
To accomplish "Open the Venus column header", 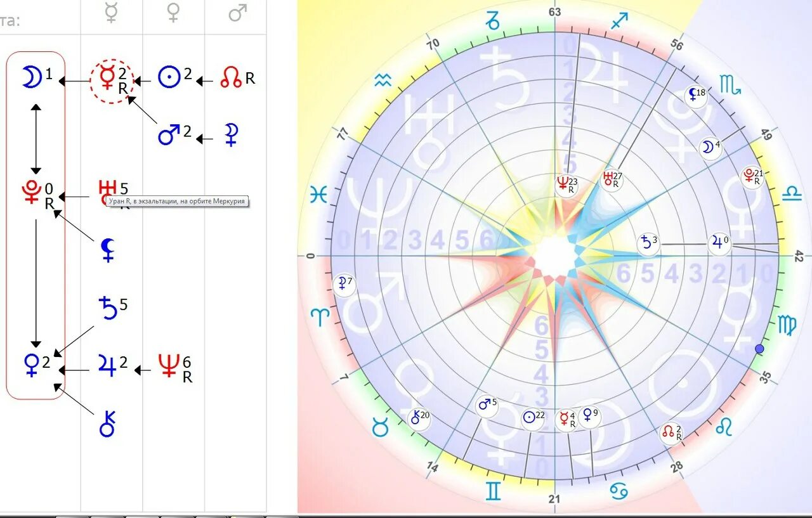I will pos(173,14).
